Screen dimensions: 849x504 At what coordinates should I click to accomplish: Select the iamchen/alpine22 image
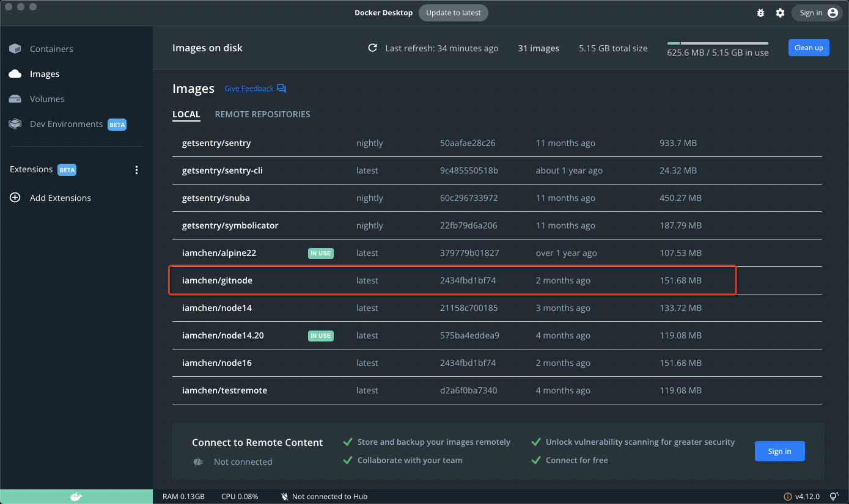click(497, 253)
